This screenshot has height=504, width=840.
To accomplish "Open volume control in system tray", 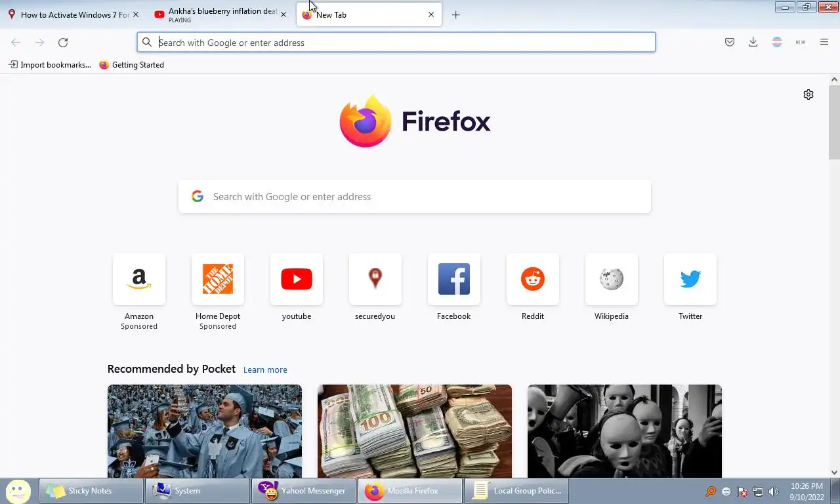I will coord(774,491).
